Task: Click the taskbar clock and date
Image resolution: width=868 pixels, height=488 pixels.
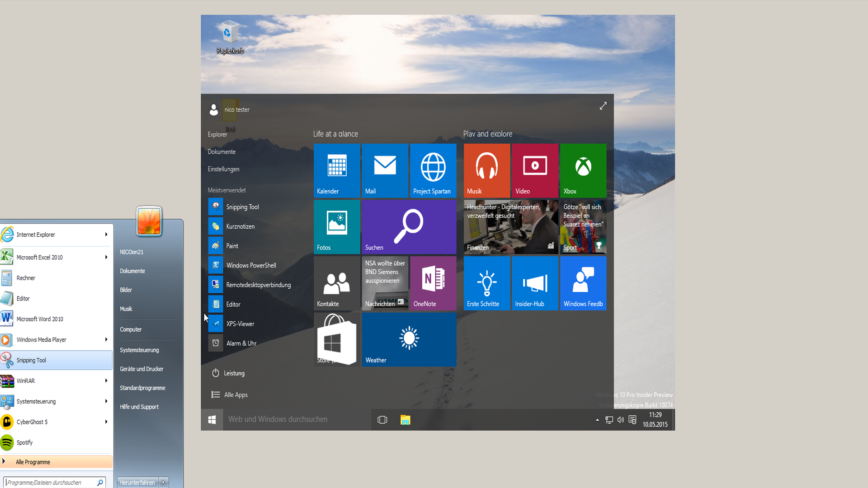Action: 655,420
